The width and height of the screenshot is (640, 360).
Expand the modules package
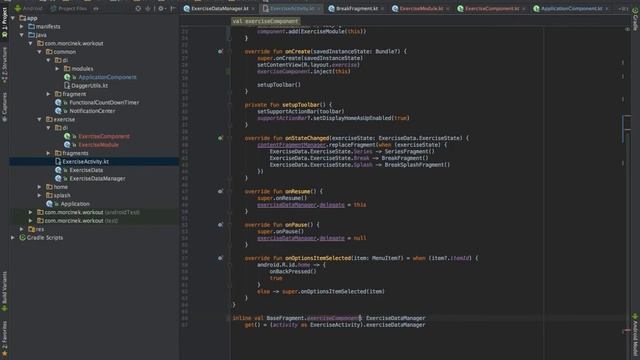pyautogui.click(x=58, y=69)
